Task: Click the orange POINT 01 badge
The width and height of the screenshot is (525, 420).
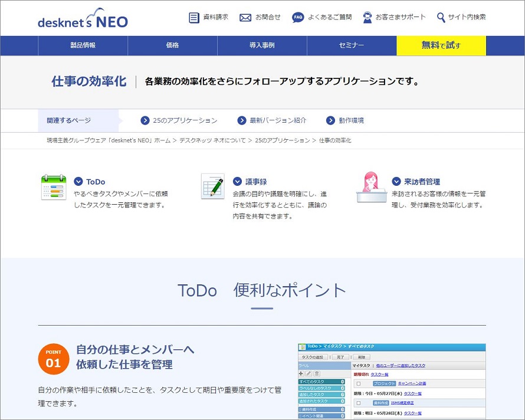Action: (x=54, y=359)
